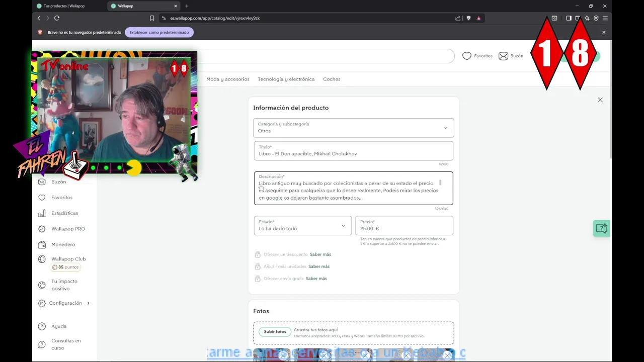This screenshot has width=644, height=362.
Task: Click the Subir fotos button
Action: (x=275, y=331)
